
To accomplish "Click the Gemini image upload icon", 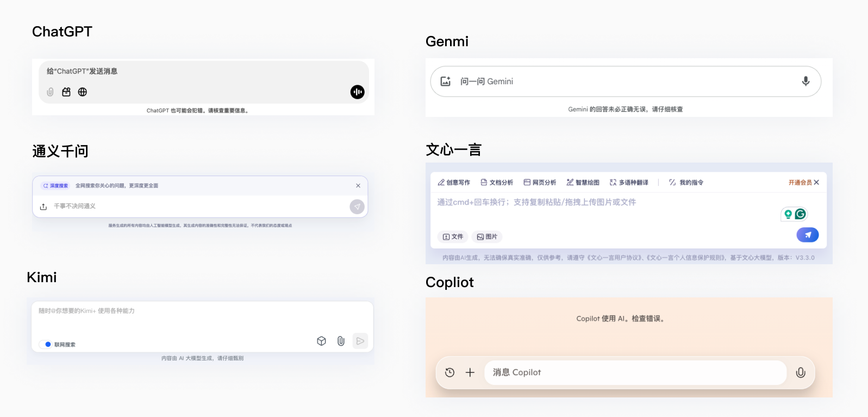I will [x=446, y=81].
